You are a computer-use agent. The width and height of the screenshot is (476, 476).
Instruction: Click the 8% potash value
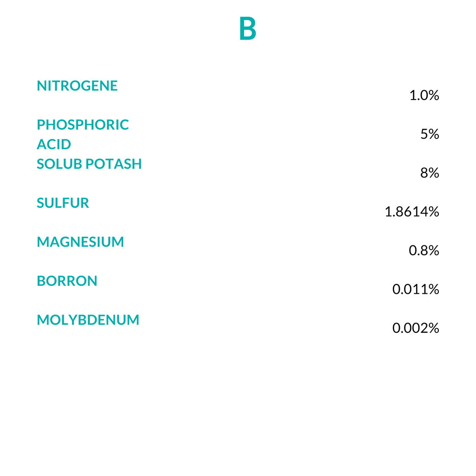click(430, 173)
